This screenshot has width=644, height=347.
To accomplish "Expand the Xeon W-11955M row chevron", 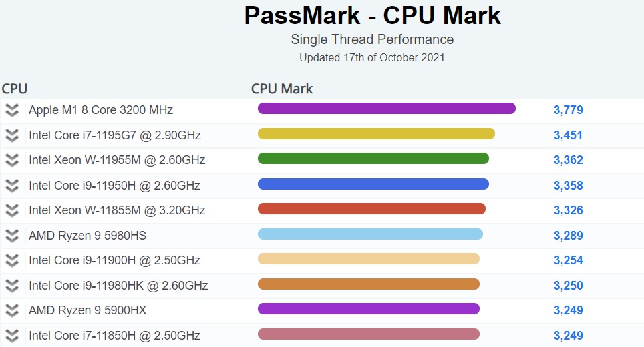I will point(12,160).
